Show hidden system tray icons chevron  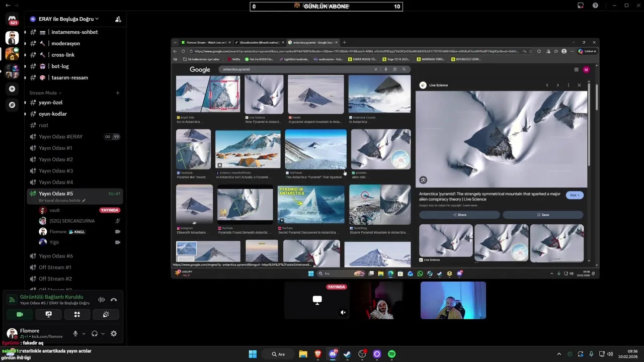point(559,354)
